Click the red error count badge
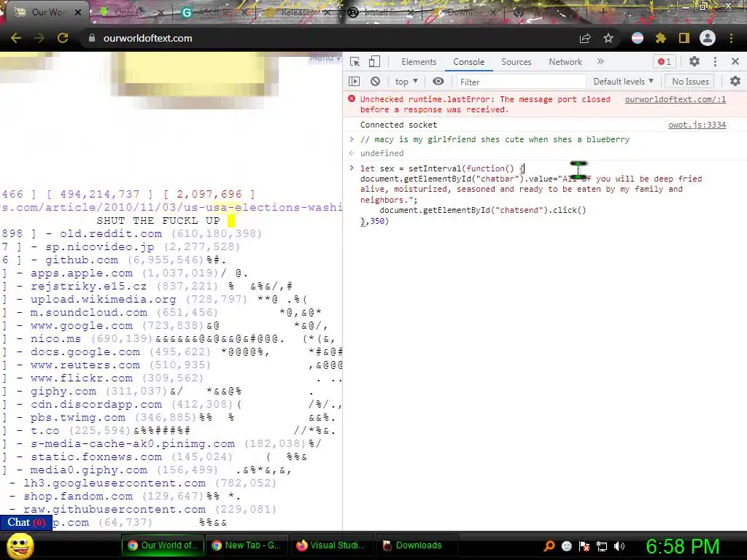This screenshot has width=747, height=560. (x=665, y=61)
